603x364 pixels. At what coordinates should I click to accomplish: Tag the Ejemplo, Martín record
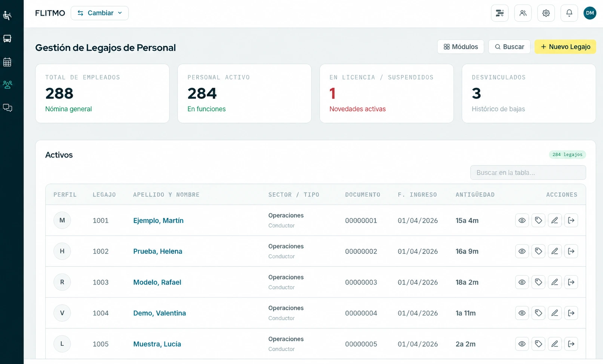(538, 220)
